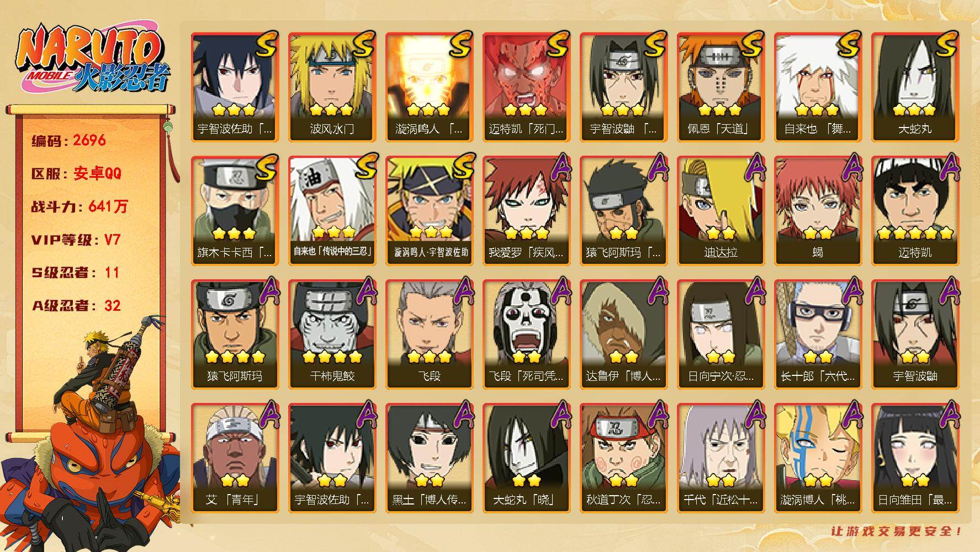Open the 大蛇丸 S-rank card
This screenshot has width=980, height=552.
pyautogui.click(x=915, y=87)
